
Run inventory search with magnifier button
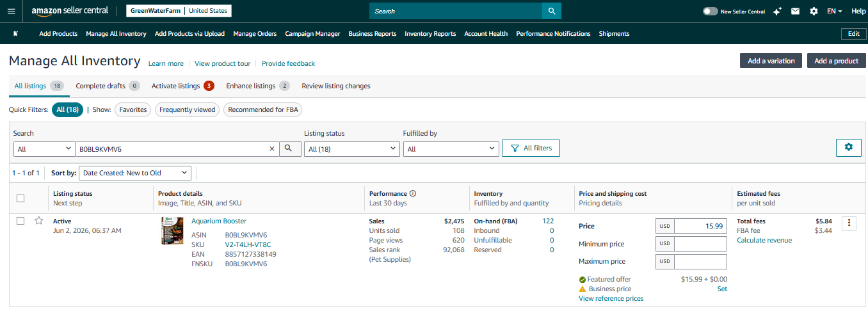point(289,148)
